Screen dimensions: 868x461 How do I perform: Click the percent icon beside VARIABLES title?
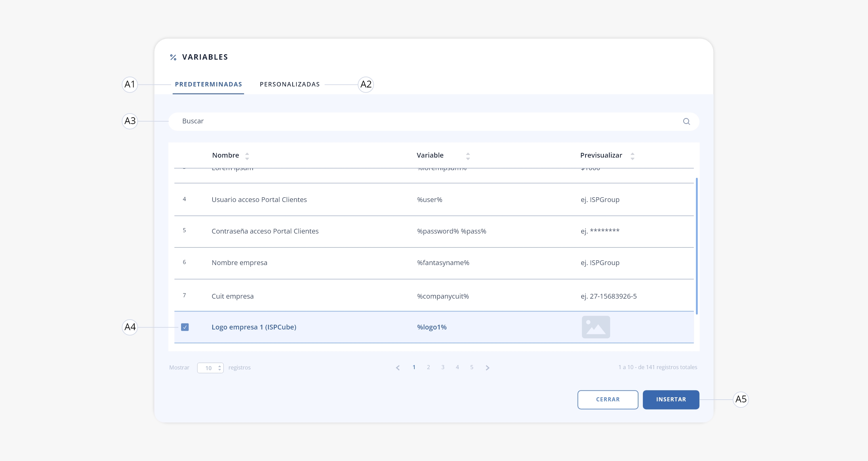tap(173, 57)
